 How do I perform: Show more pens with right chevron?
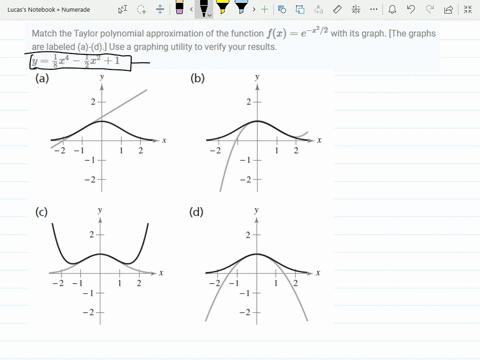[x=254, y=9]
